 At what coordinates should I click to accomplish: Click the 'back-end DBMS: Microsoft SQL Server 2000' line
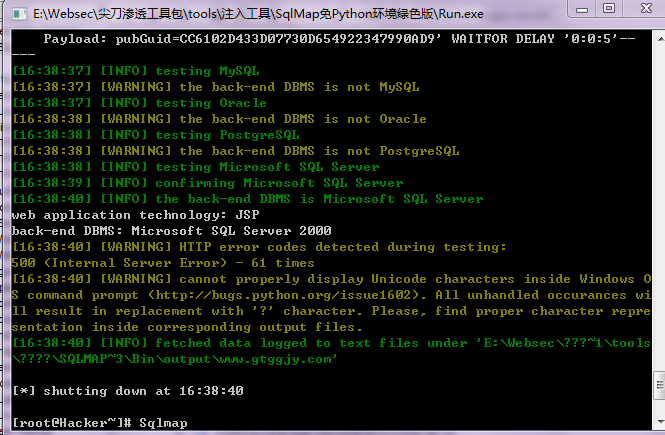pos(171,231)
